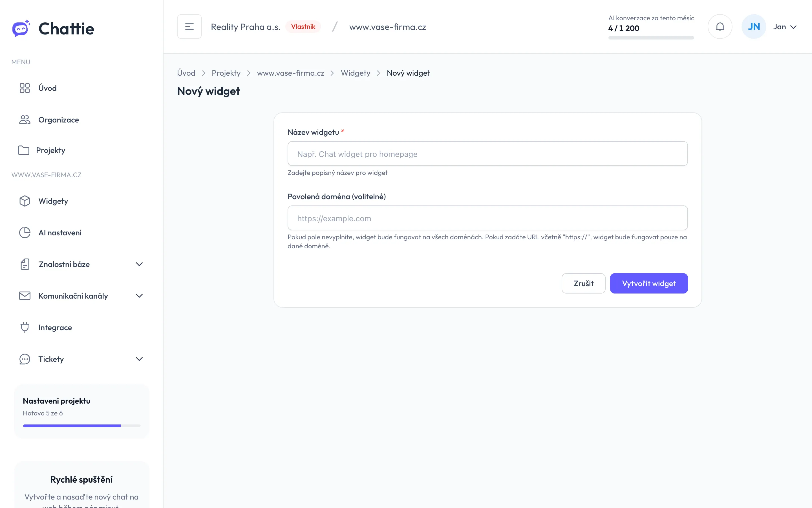Click the Nový widget breadcrumb item
Screen dimensions: 812x508
coord(408,73)
